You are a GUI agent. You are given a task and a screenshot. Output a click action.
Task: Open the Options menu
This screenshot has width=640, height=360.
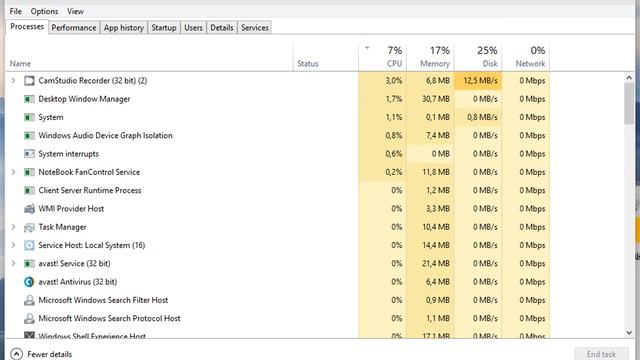tap(44, 11)
